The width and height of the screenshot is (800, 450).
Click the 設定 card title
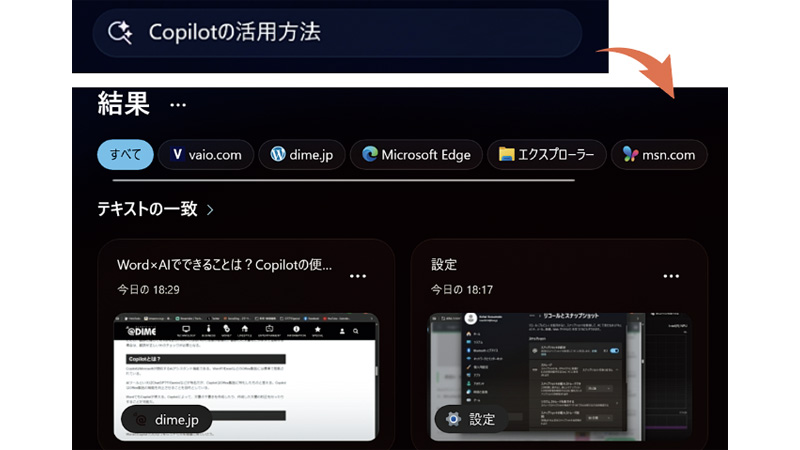444,265
